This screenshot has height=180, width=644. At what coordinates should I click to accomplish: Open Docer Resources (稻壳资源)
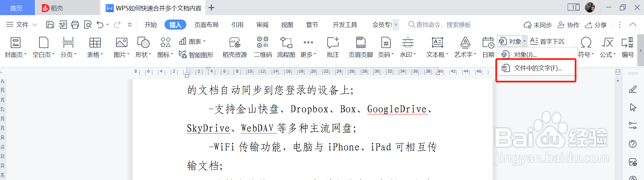pos(235,47)
